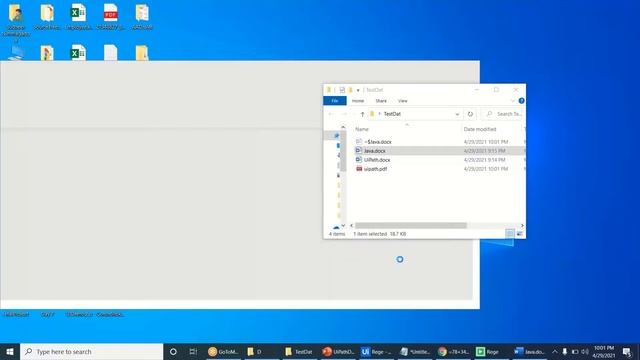Open Cortana from the taskbar
The image size is (640, 360).
point(173,351)
